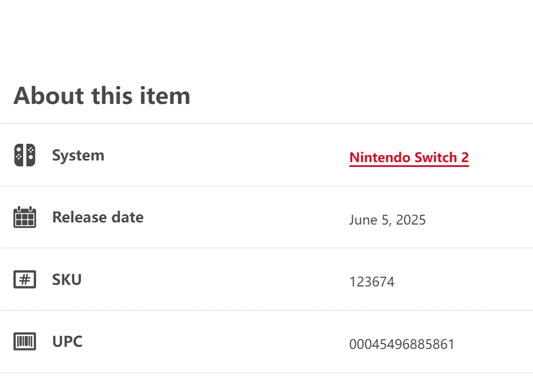Image resolution: width=533 pixels, height=392 pixels.
Task: Click the Release date label
Action: point(98,217)
